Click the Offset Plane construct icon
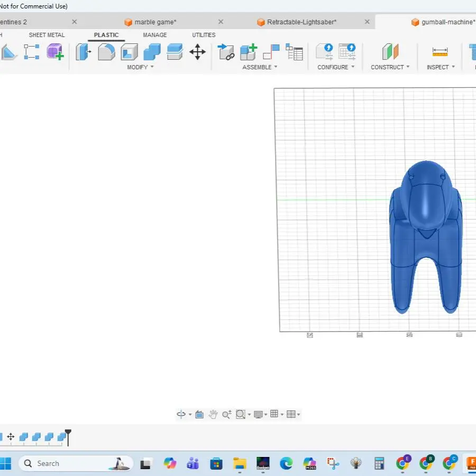The image size is (476, 476). point(390,52)
